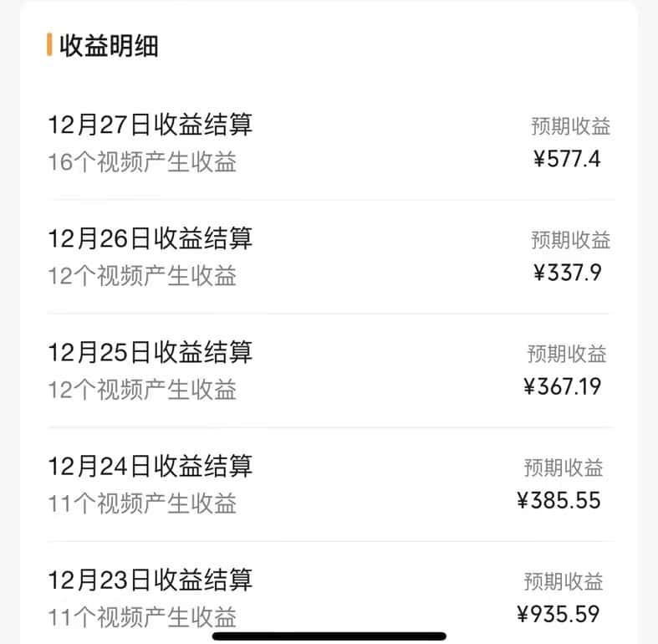Image resolution: width=658 pixels, height=644 pixels.
Task: Open the 12月23日收益结算 entry
Action: pos(150,580)
